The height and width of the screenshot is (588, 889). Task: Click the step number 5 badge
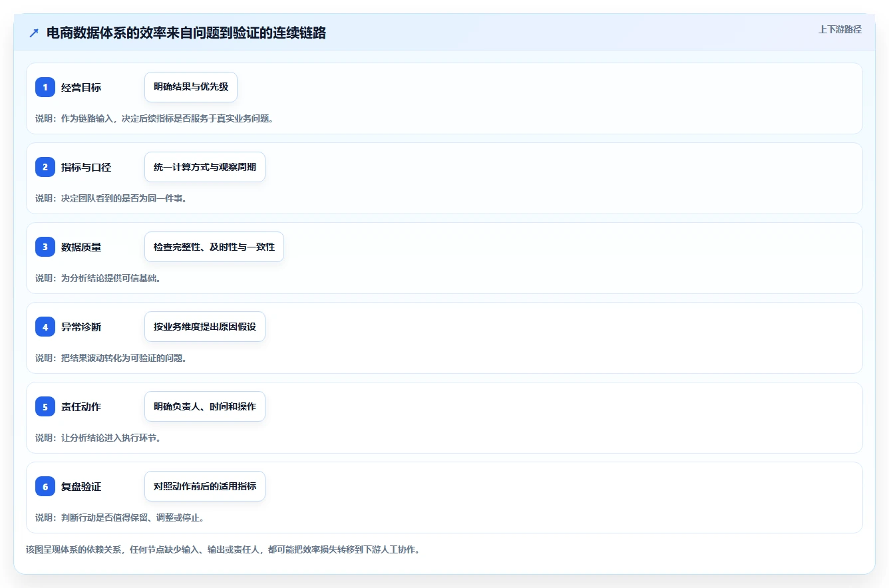point(45,406)
